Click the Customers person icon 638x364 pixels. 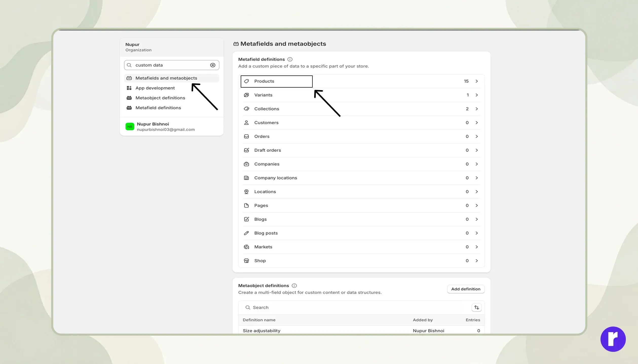tap(246, 123)
